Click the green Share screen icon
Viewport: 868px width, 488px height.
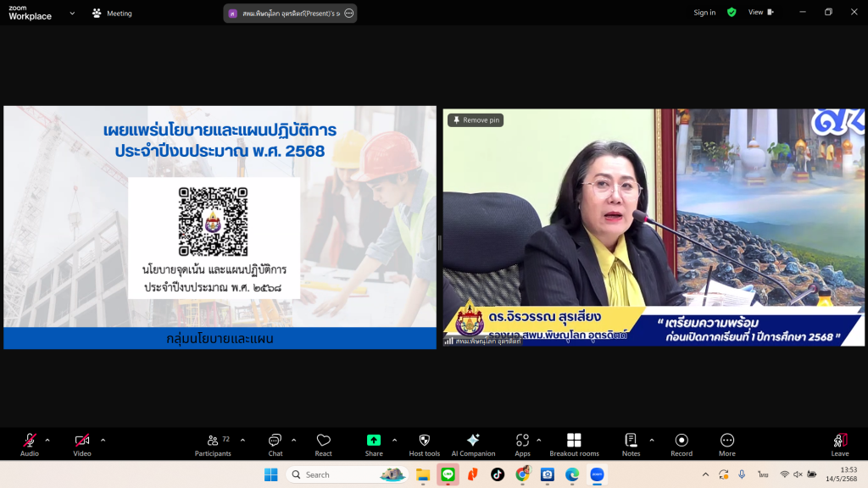point(374,441)
